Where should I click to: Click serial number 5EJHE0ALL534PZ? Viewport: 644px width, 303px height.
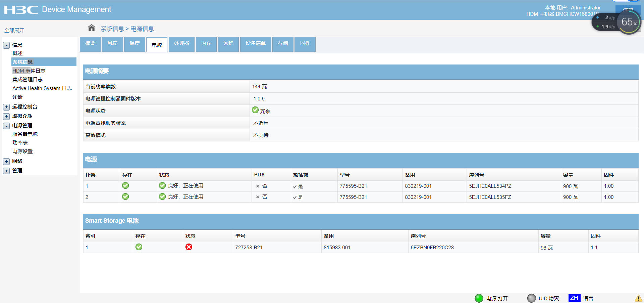pyautogui.click(x=490, y=186)
